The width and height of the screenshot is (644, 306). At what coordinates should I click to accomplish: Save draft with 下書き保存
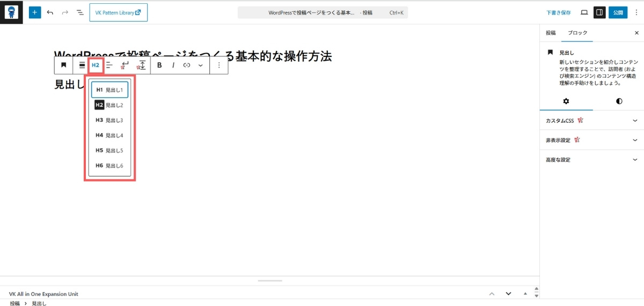[x=559, y=12]
